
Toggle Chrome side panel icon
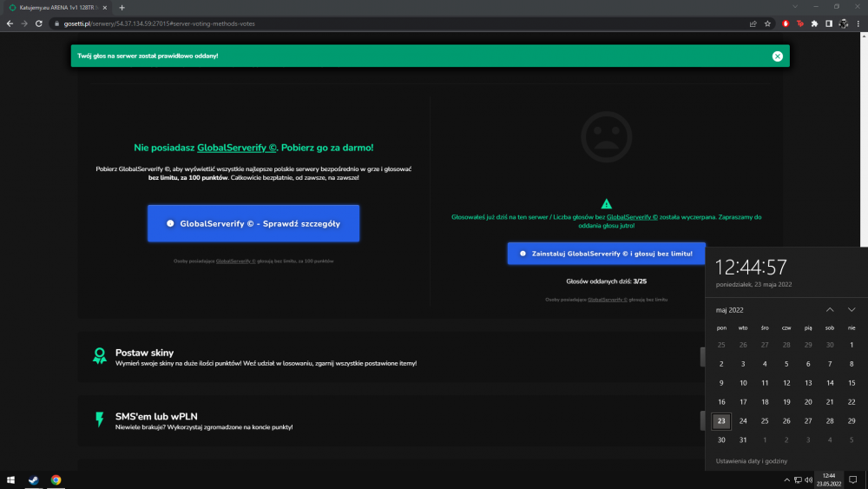(x=829, y=23)
